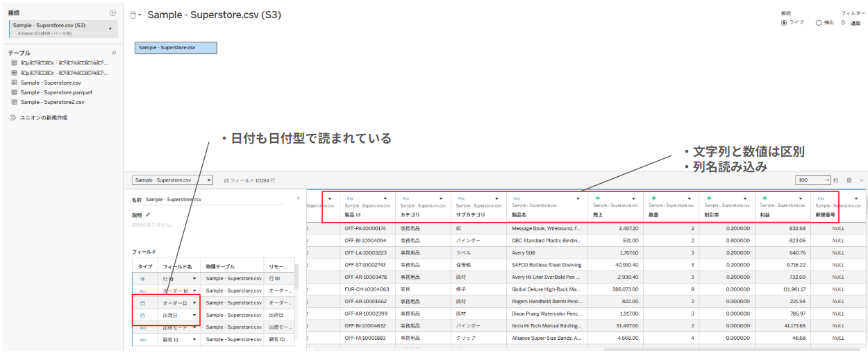Screen dimensions: 868x353
Task: Click Abc type icon above 製品 Id column
Action: pos(350,198)
